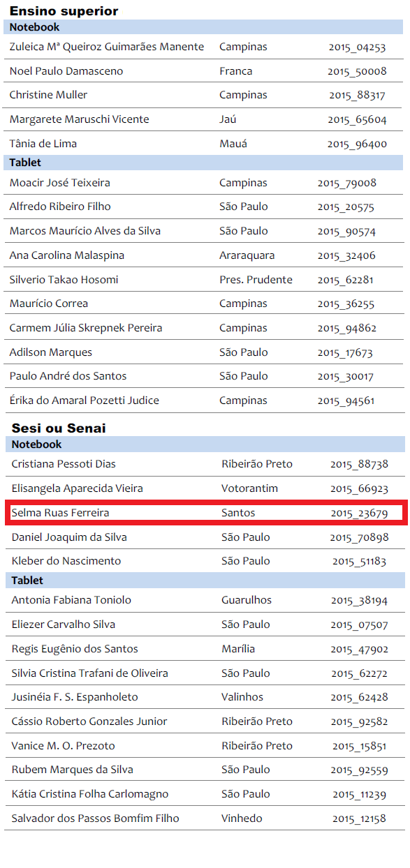The height and width of the screenshot is (868, 410).
Task: Select the name Zuleica Mª Queiroz Guimarães Manente
Action: 107,47
